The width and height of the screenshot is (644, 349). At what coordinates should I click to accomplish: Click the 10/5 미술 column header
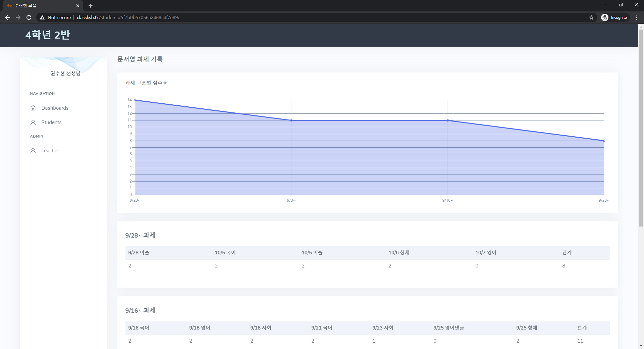(312, 253)
